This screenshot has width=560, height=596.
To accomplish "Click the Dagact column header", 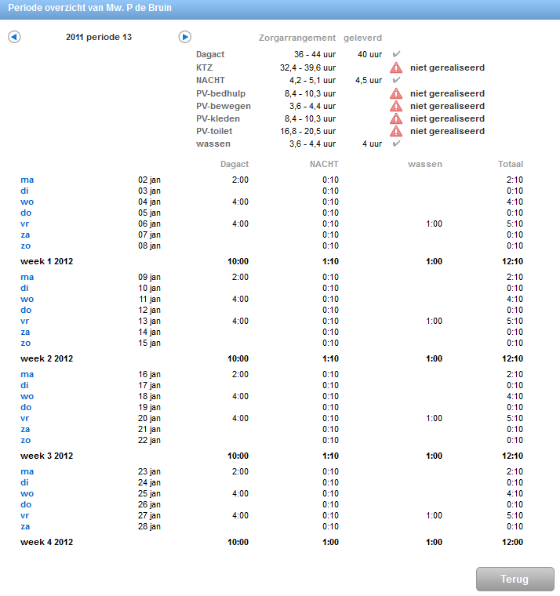I will coord(234,164).
